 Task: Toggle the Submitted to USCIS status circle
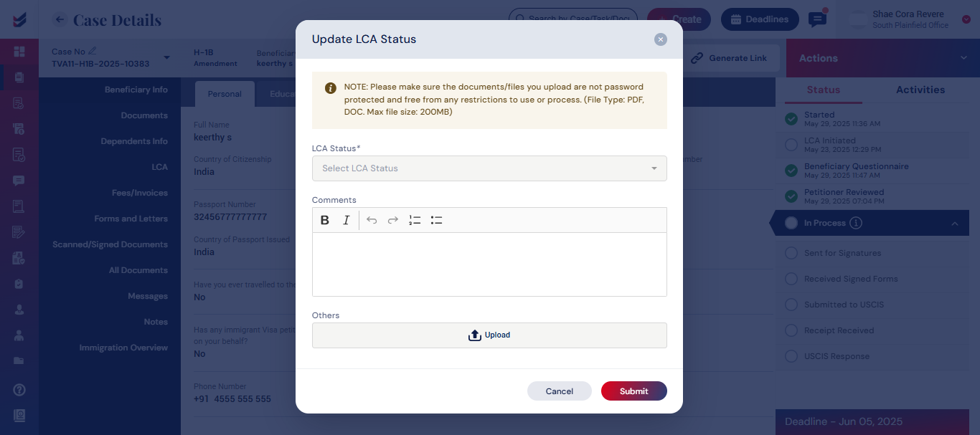(x=791, y=305)
